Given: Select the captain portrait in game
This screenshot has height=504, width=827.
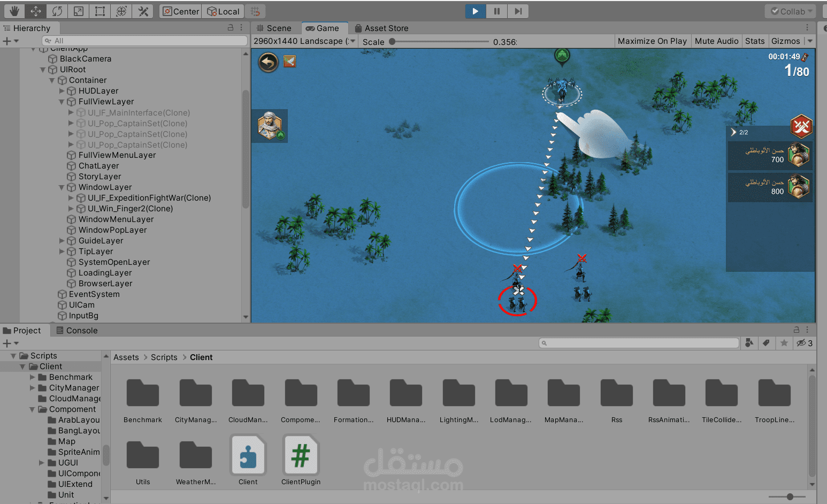Looking at the screenshot, I should point(270,126).
